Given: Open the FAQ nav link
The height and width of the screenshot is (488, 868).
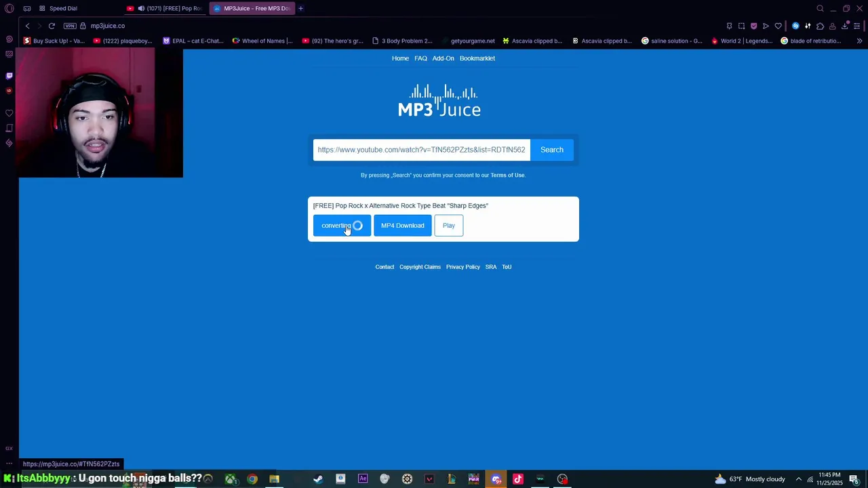Looking at the screenshot, I should [x=420, y=58].
